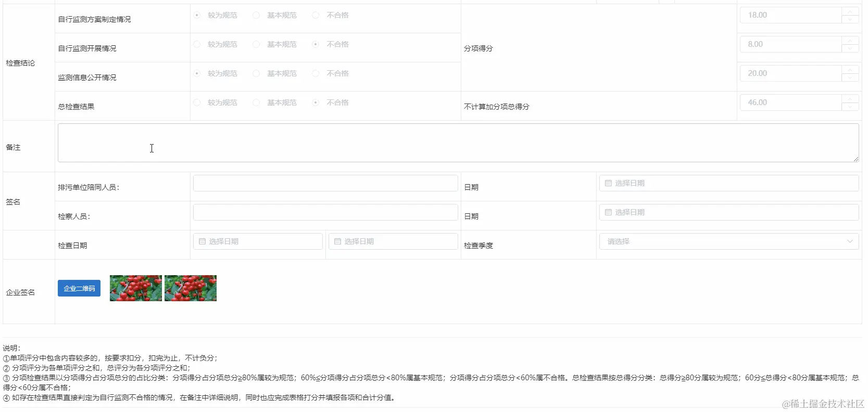Click the 检查日期 label
This screenshot has width=868, height=412.
[72, 246]
